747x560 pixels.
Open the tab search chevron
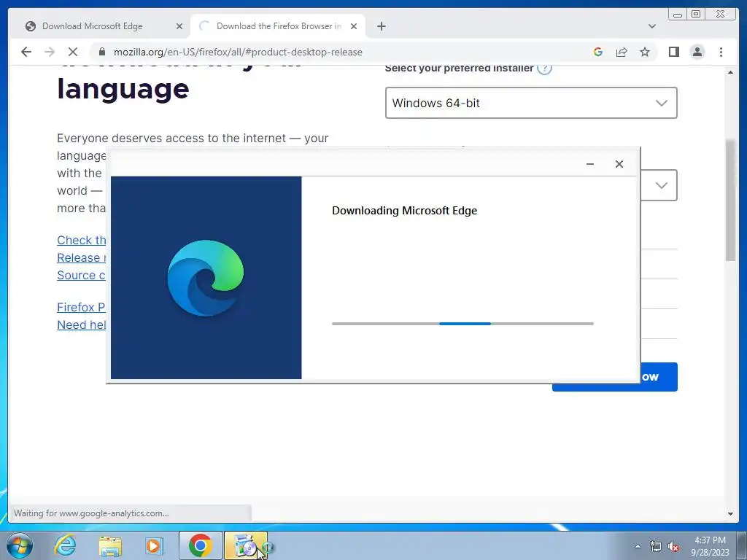[651, 26]
